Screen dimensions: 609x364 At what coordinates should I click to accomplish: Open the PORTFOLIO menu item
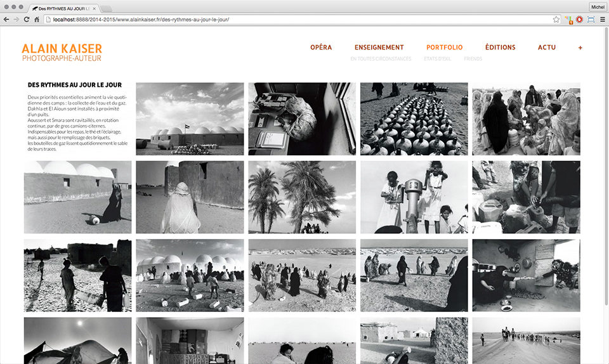coord(444,48)
